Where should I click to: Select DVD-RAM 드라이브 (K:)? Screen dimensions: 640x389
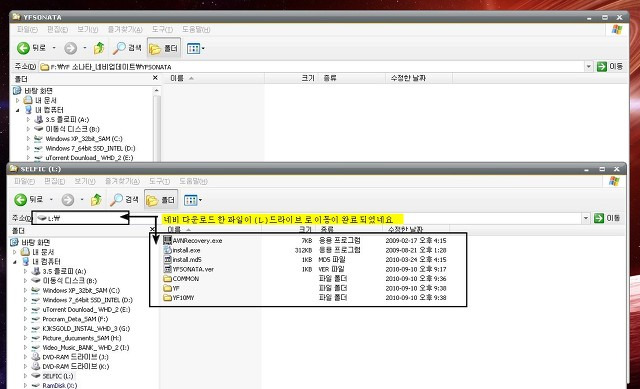click(x=70, y=367)
